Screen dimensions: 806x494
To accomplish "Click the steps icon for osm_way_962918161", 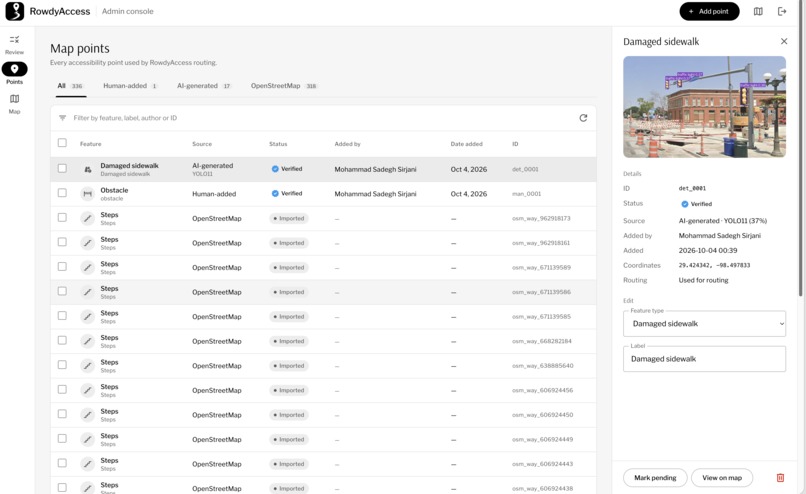I will pos(88,243).
